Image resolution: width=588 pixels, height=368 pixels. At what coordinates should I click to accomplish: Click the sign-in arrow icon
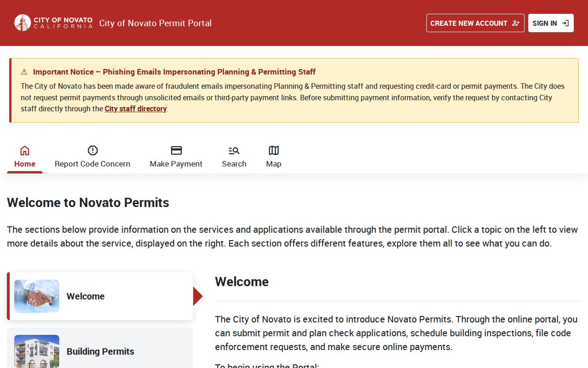pyautogui.click(x=565, y=23)
